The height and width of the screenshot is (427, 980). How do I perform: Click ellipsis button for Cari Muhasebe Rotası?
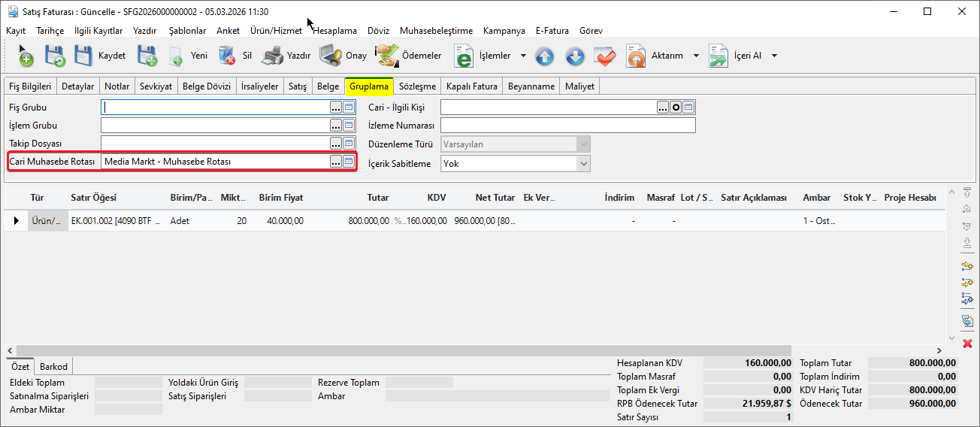335,162
